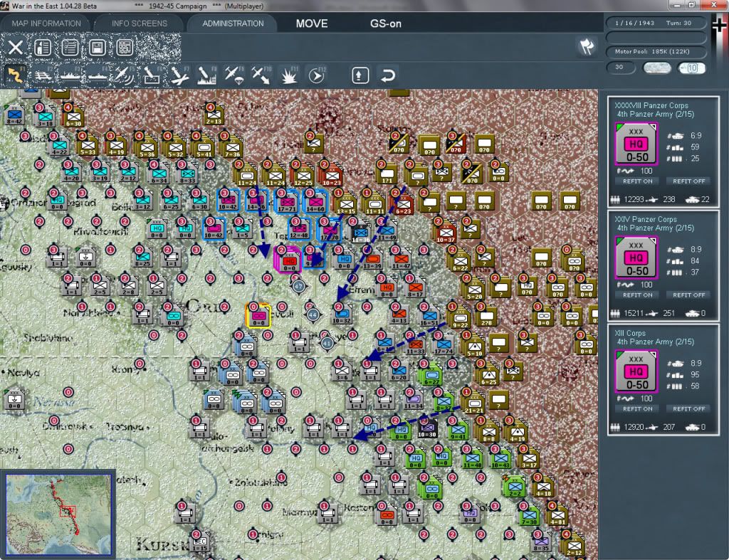The height and width of the screenshot is (560, 729).
Task: Click the XIII Corps HQ counter icon
Action: pos(636,371)
